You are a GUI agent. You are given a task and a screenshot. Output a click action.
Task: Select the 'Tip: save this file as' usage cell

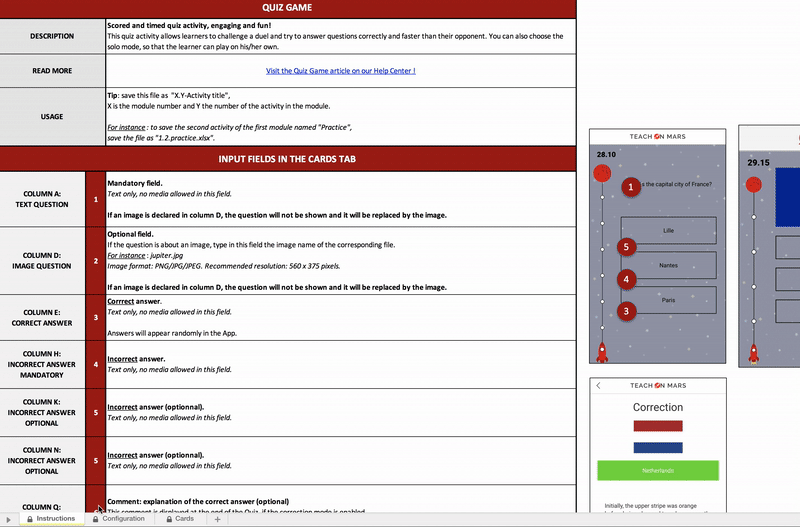[x=341, y=116]
